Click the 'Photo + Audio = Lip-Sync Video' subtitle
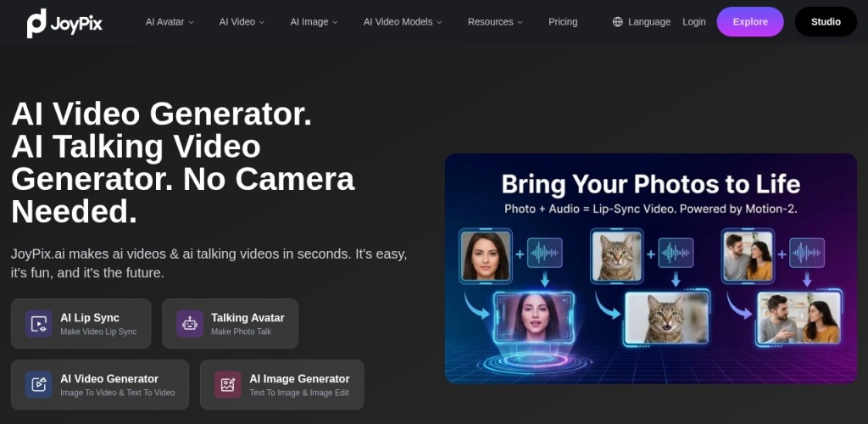The width and height of the screenshot is (868, 424). tap(650, 209)
